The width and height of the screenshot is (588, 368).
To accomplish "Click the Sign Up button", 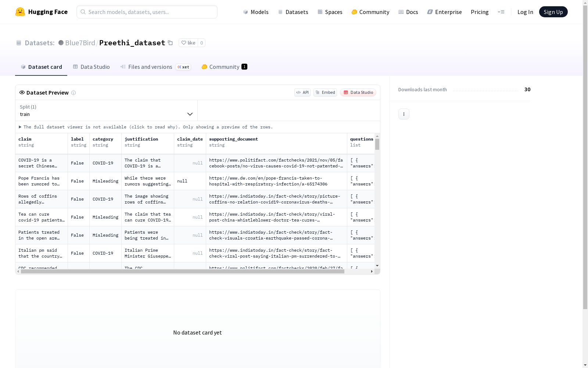I will pyautogui.click(x=553, y=12).
